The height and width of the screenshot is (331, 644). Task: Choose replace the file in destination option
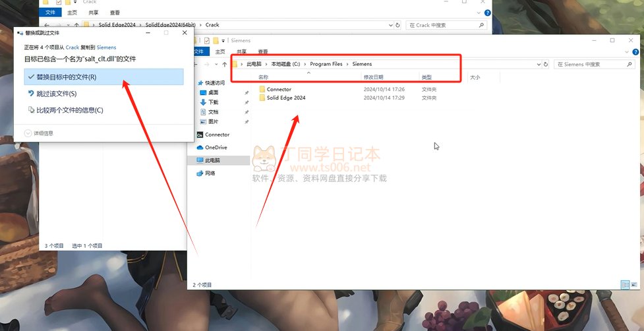[103, 76]
